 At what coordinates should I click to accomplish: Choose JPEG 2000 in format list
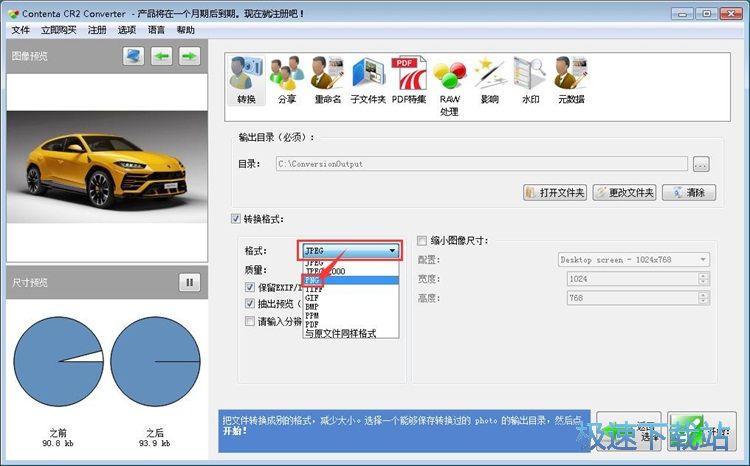click(351, 271)
